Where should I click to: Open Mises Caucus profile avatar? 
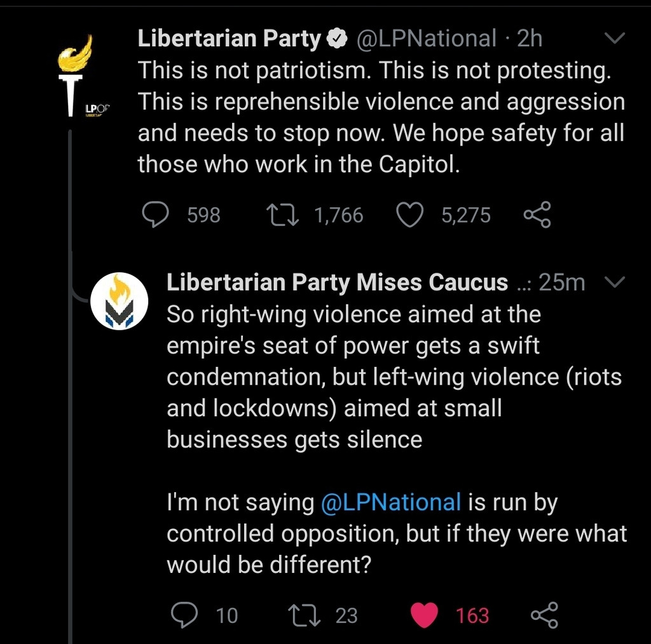tap(120, 301)
